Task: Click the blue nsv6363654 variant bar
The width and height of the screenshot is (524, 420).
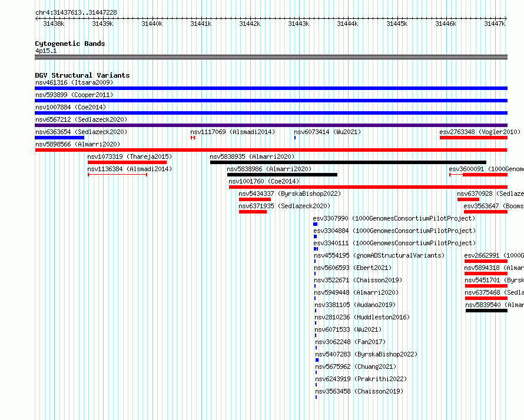Action: click(59, 138)
